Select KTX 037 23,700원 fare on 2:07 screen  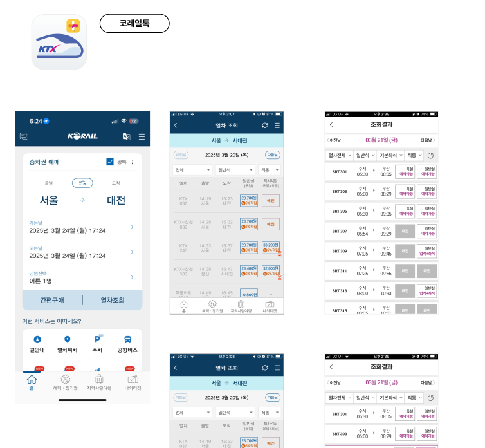pyautogui.click(x=249, y=201)
